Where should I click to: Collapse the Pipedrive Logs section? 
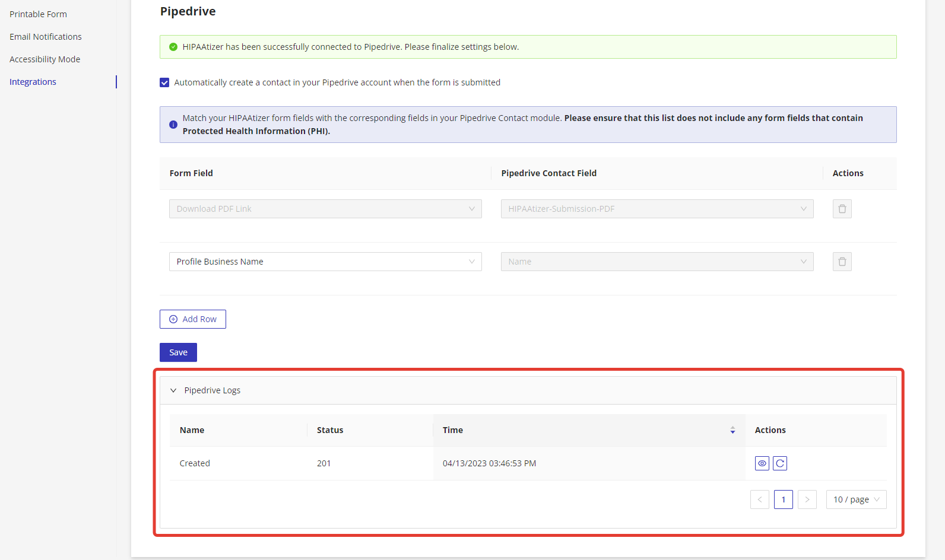click(173, 390)
